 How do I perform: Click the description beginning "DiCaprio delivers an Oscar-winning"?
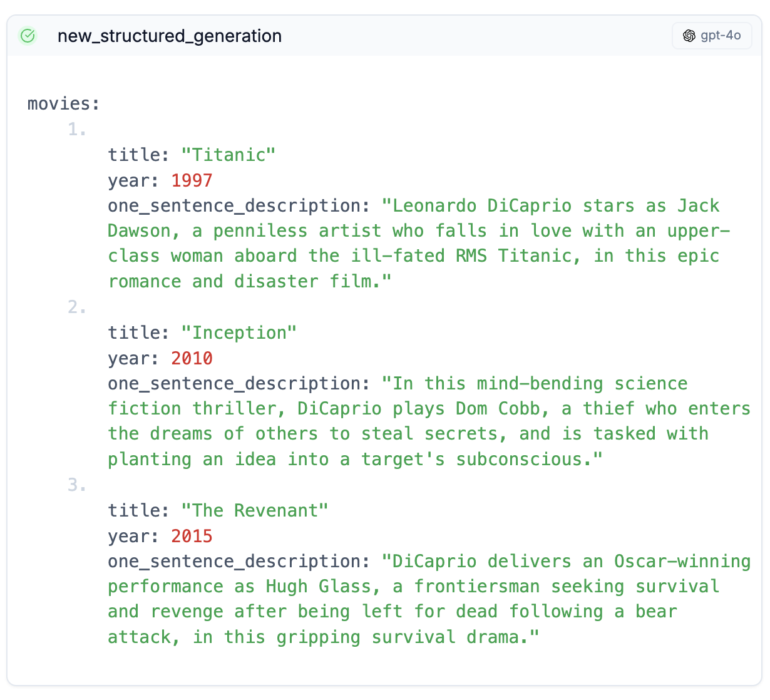pos(429,599)
